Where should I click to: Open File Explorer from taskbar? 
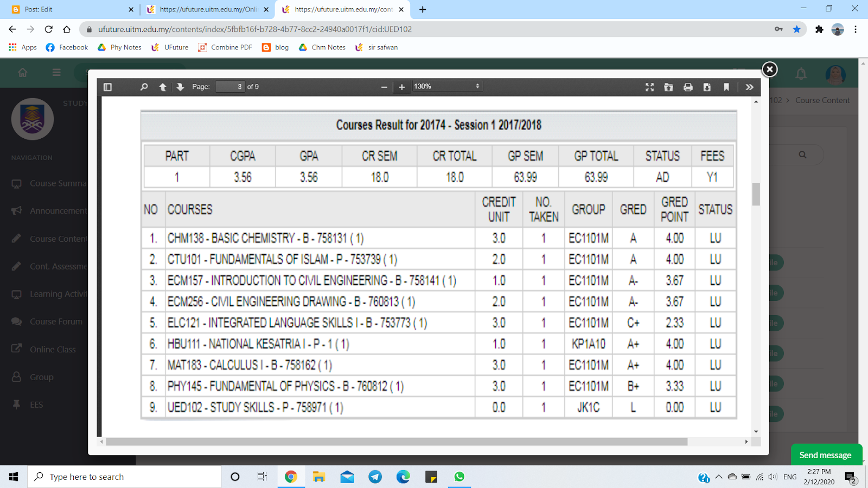point(318,477)
